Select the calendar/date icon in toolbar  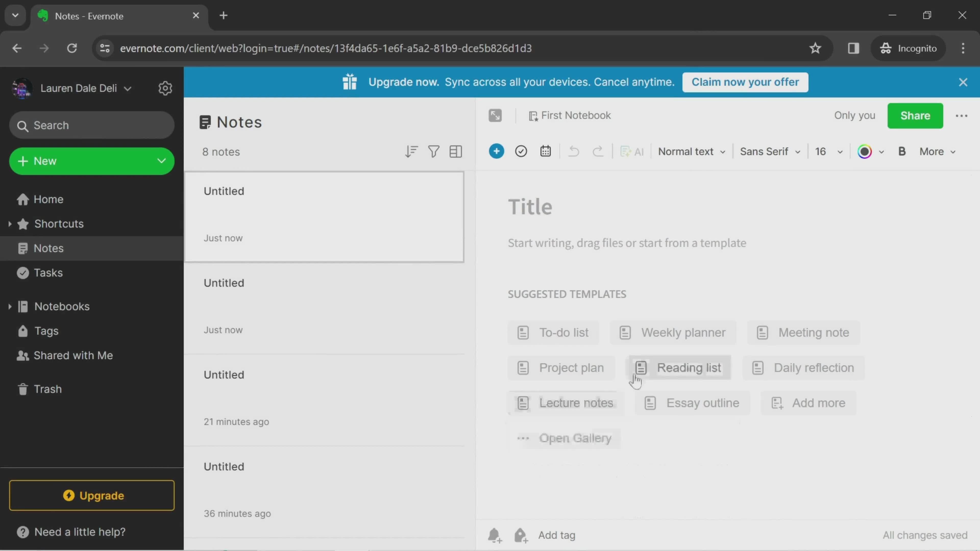546,151
